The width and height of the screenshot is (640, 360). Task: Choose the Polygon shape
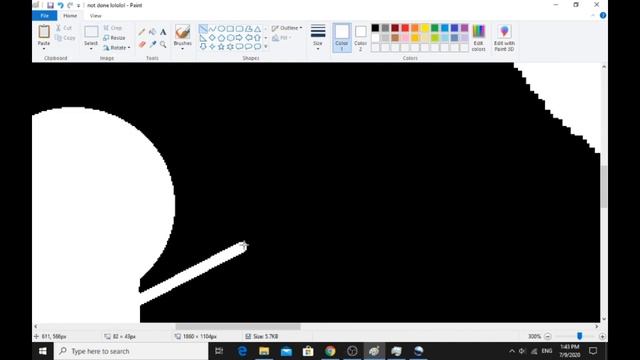248,29
